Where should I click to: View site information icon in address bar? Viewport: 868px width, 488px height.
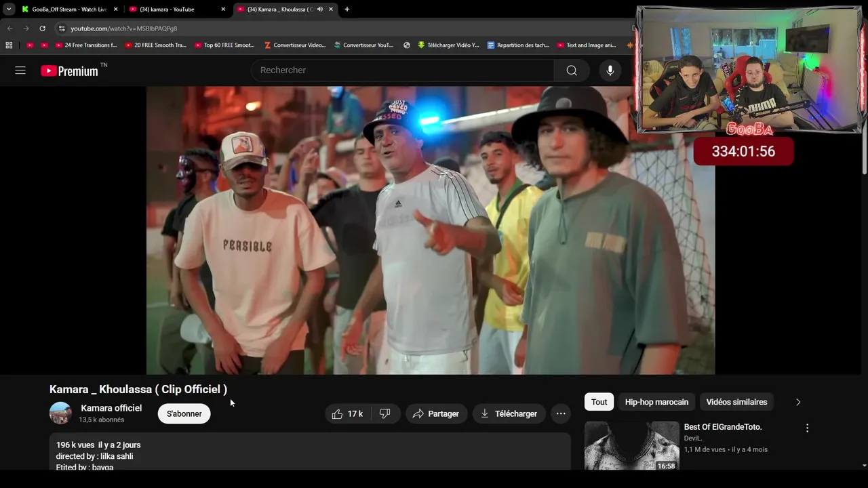pyautogui.click(x=62, y=28)
